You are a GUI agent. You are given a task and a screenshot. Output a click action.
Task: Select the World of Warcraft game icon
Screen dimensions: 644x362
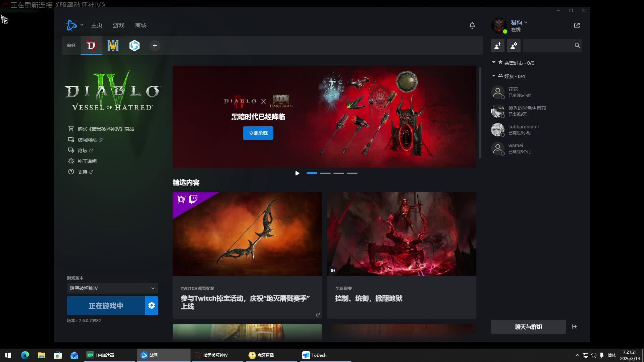113,46
